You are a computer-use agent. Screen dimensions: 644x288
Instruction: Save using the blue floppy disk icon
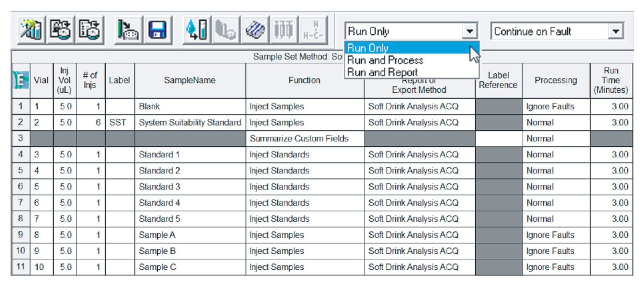[x=158, y=30]
